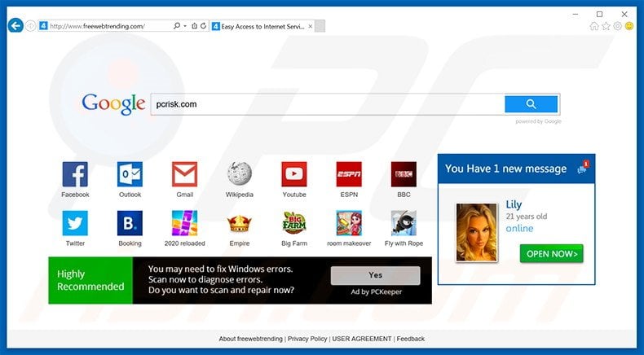Open the ESPN shortcut icon
Screen dimensions: 644x355
click(349, 174)
